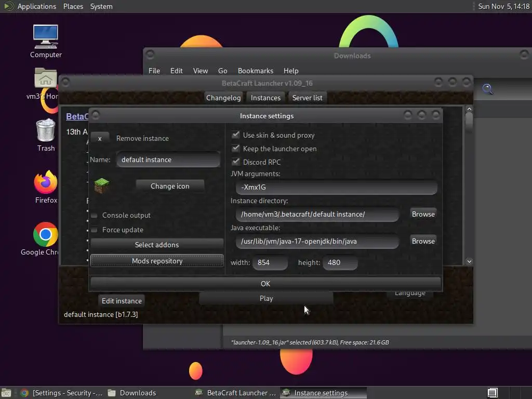Enable the Force update checkbox

coord(95,230)
